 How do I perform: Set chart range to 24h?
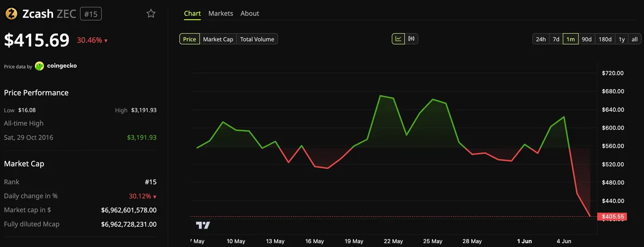click(x=541, y=39)
